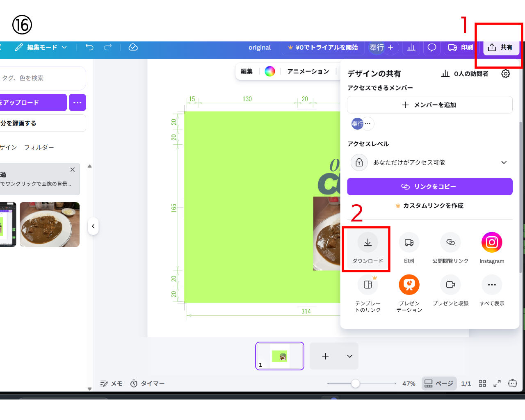Expand add page options chevron

(x=349, y=356)
